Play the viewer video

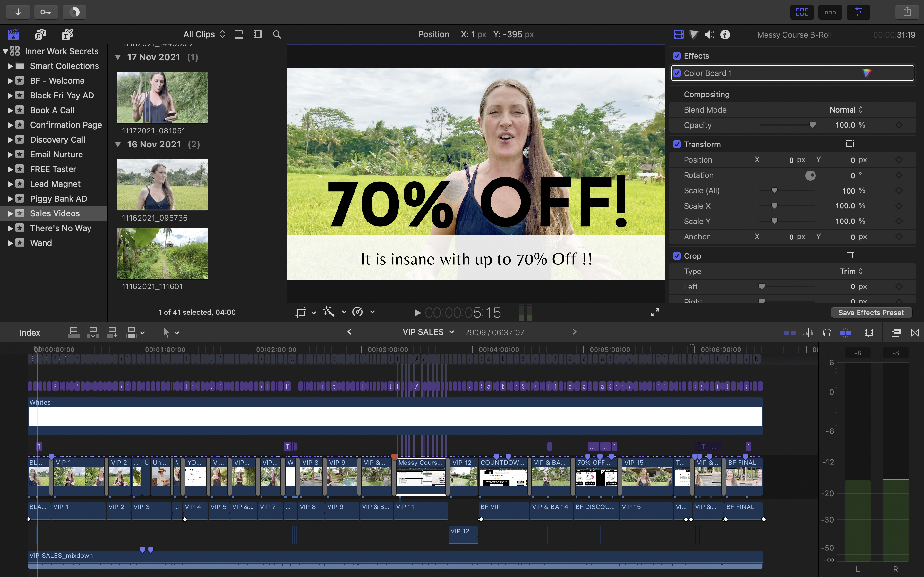tap(418, 313)
